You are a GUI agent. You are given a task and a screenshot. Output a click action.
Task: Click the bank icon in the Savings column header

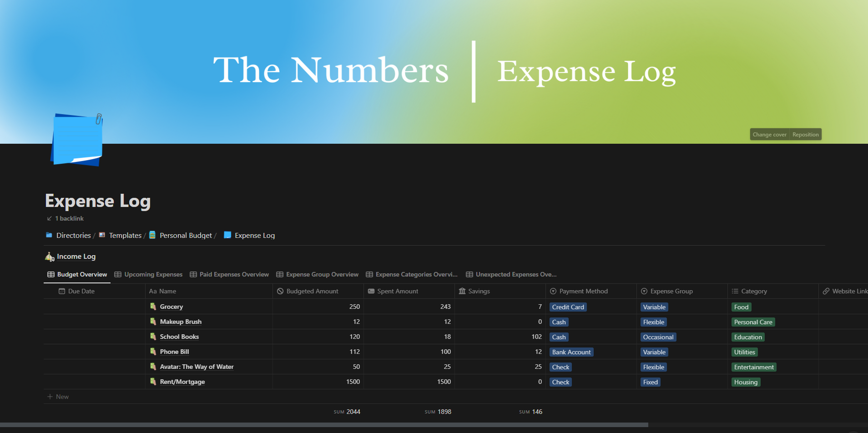tap(461, 291)
